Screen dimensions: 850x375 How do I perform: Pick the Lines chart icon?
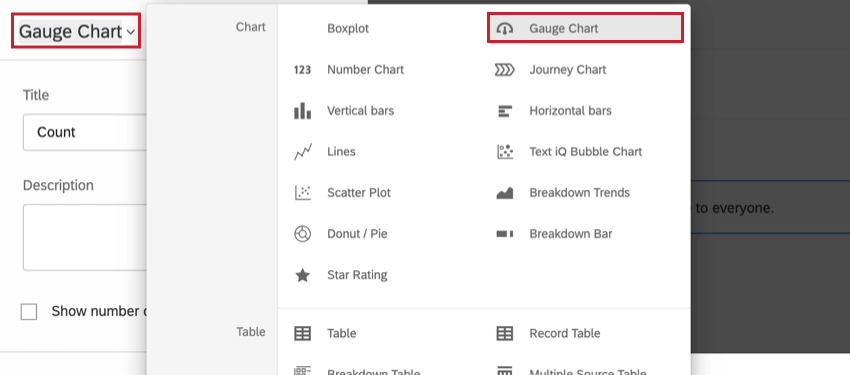[302, 152]
